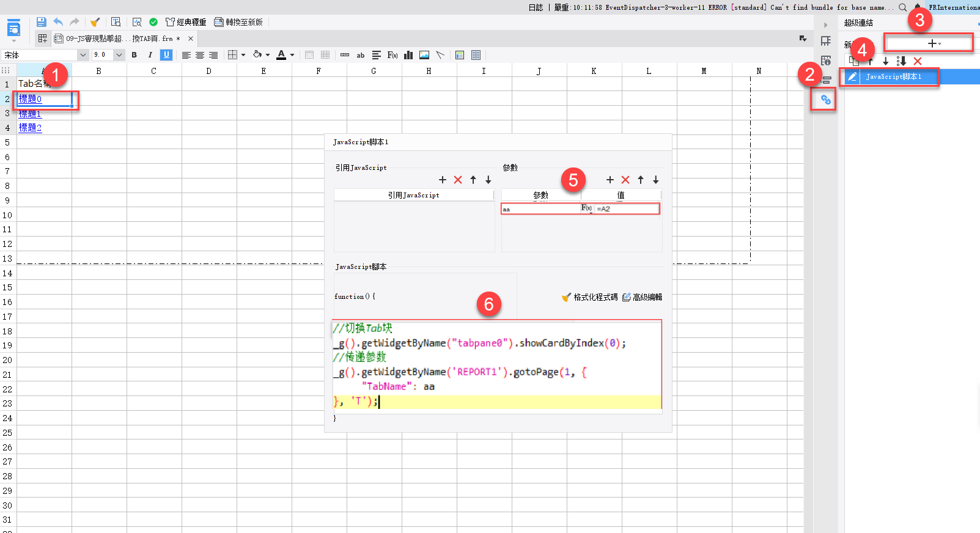The height and width of the screenshot is (533, 980).
Task: Click the undo arrow in the top toolbar
Action: [x=58, y=22]
